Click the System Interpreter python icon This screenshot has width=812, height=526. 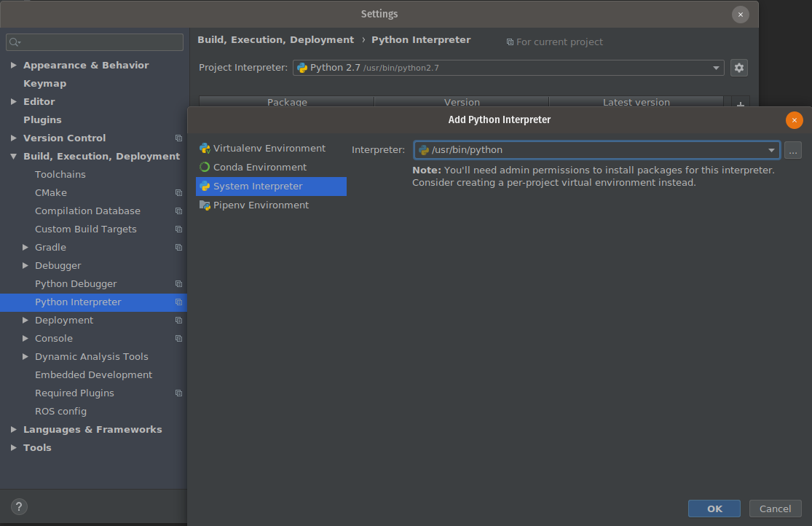coord(205,187)
